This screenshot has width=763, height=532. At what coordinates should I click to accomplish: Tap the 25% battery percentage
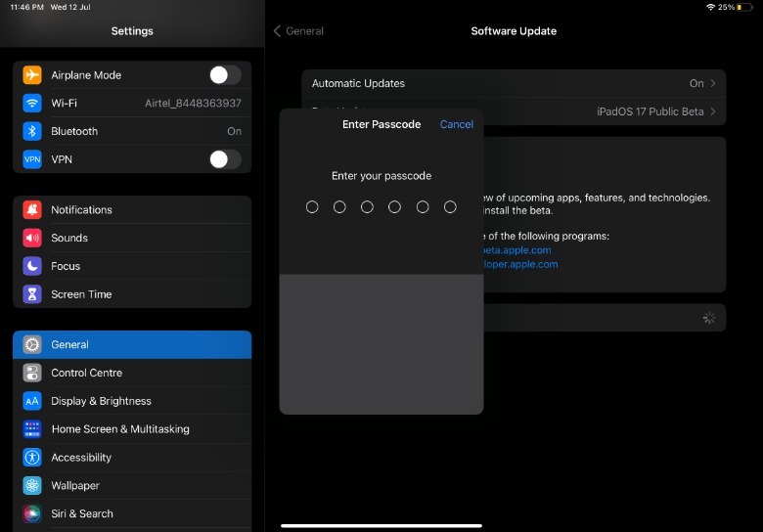click(x=726, y=7)
